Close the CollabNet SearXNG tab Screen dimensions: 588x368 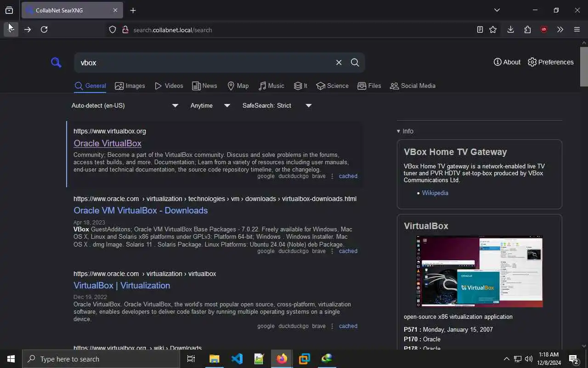pyautogui.click(x=115, y=10)
